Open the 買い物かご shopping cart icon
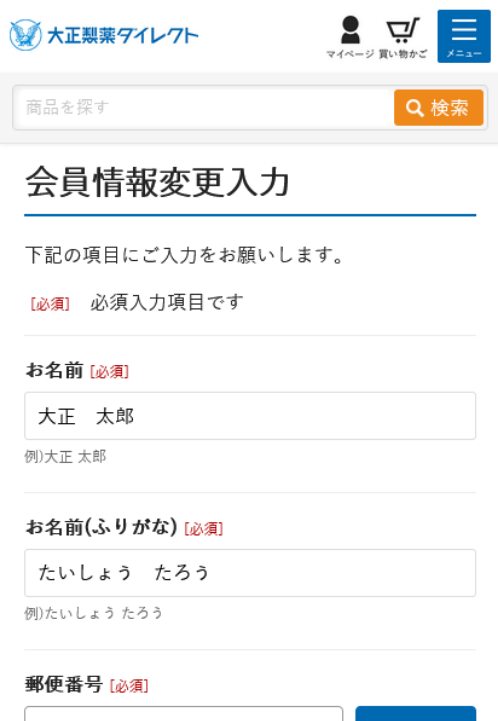The width and height of the screenshot is (498, 721). pos(403,30)
